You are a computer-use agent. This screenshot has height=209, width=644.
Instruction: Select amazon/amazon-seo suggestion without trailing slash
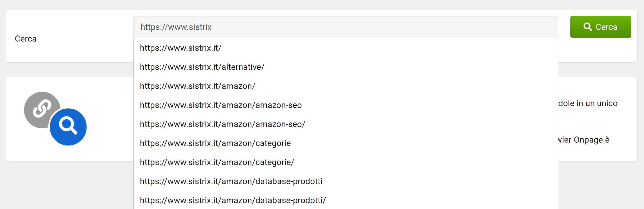(x=221, y=105)
